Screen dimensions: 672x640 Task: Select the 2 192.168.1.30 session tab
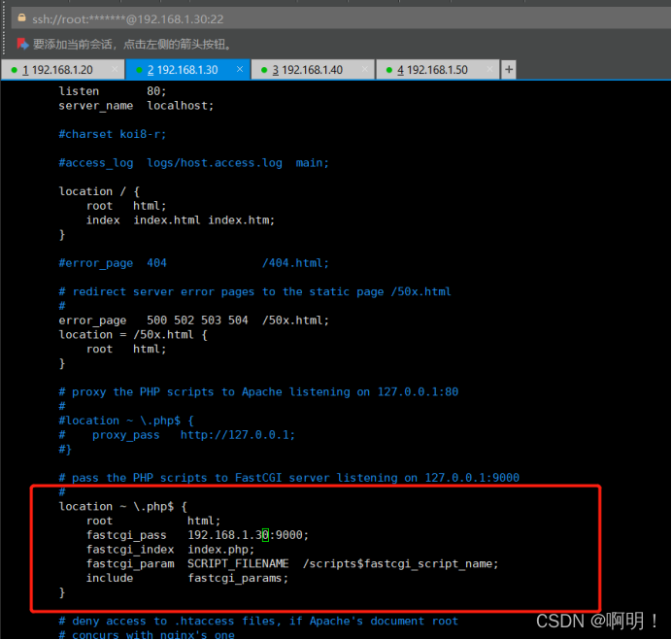(x=187, y=70)
